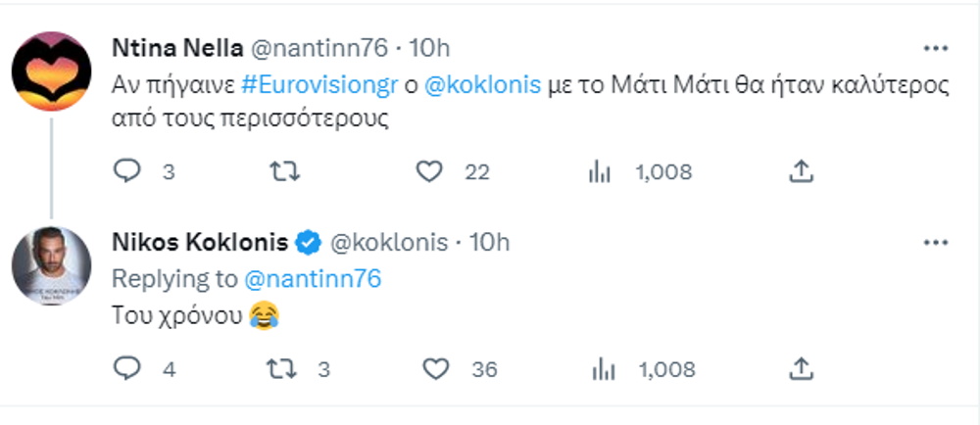
Task: Click the Nikos Koklonis display name
Action: pyautogui.click(x=200, y=242)
